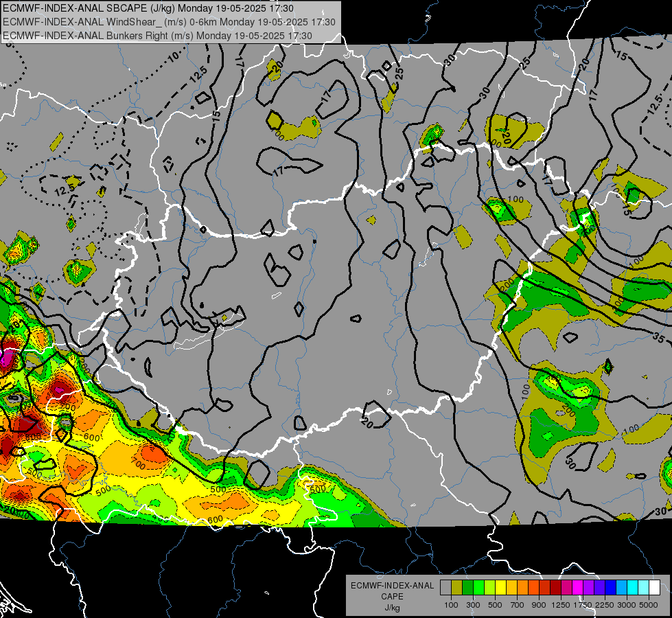Screen dimensions: 672x618
Task: Click the red-orange legend swatch before 900
Action: pos(533,588)
